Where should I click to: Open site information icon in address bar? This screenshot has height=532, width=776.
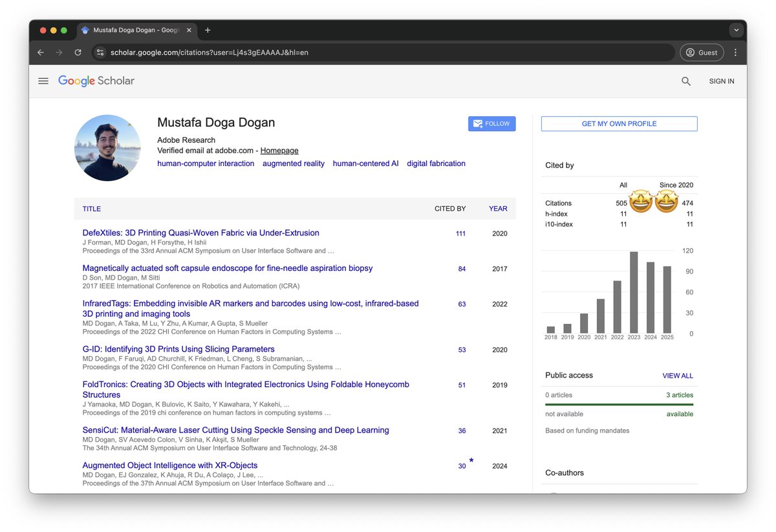pos(100,52)
